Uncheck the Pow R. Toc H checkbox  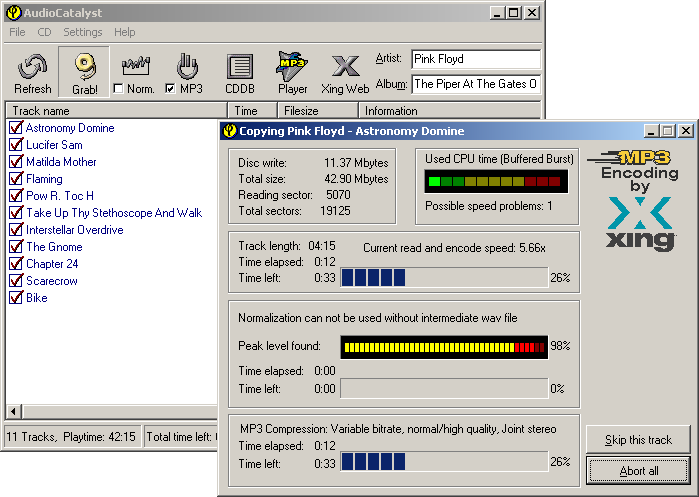[16, 195]
